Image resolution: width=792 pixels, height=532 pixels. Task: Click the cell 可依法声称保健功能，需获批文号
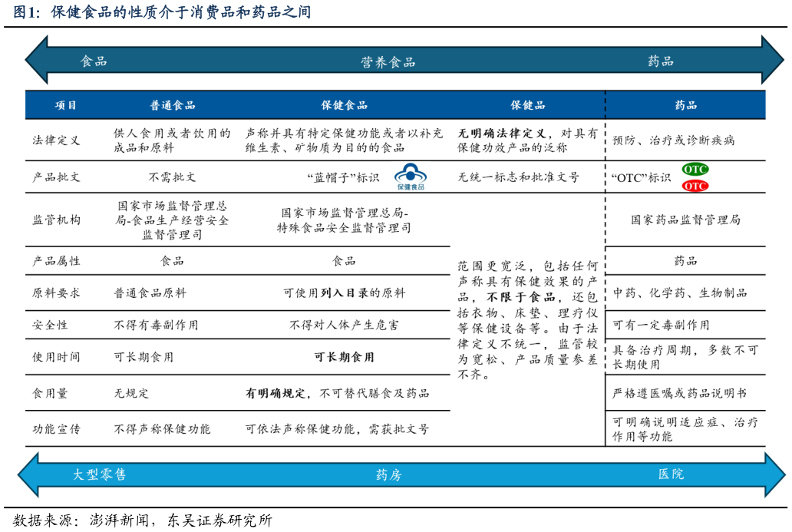(x=338, y=429)
